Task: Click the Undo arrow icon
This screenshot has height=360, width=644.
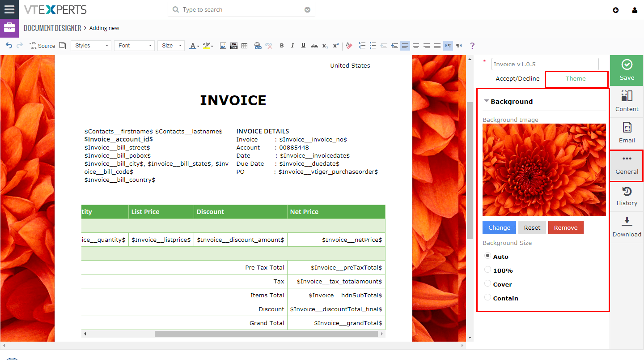Action: pyautogui.click(x=9, y=46)
